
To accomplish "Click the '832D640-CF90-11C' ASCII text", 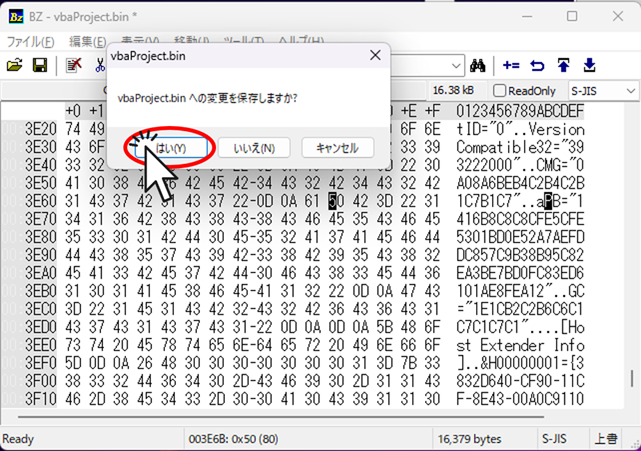I will [x=520, y=381].
